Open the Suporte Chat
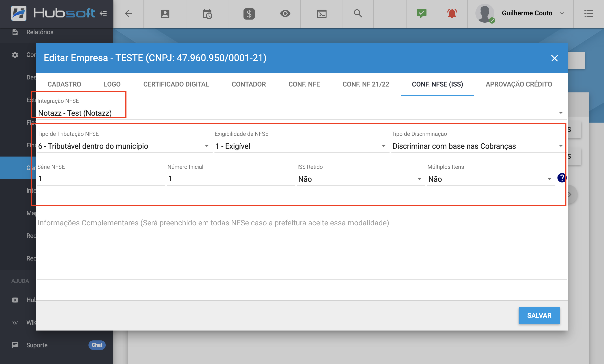The width and height of the screenshot is (604, 364). (97, 345)
